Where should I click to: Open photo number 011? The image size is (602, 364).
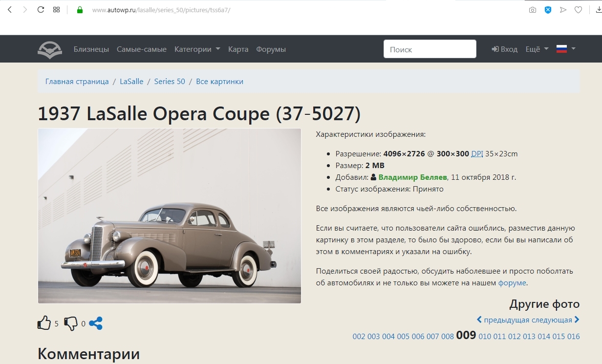[500, 337]
